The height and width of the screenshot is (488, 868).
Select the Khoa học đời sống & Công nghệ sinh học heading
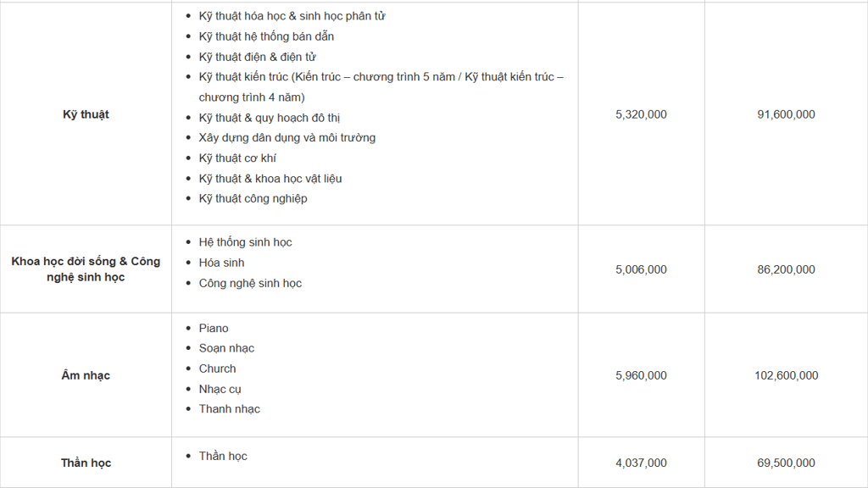coord(86,269)
